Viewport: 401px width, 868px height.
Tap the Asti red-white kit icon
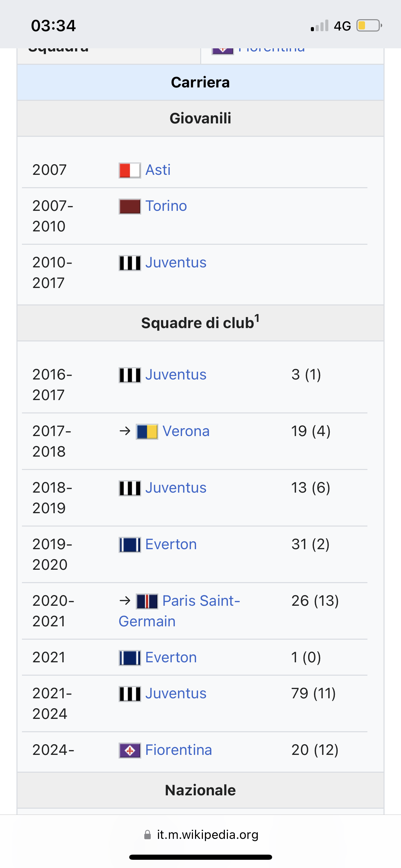pos(130,170)
